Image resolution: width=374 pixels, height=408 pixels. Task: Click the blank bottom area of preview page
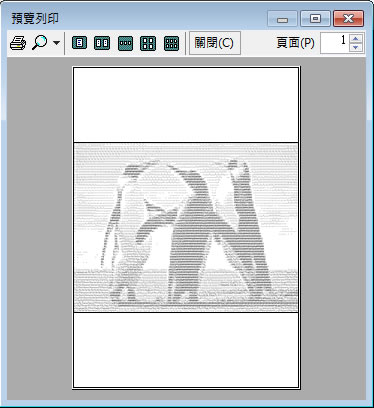point(186,350)
